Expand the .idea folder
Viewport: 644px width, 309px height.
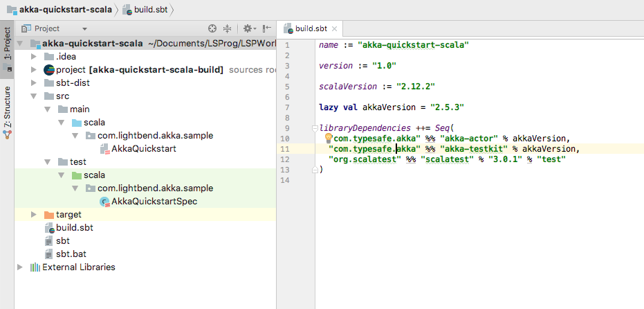[x=34, y=57]
